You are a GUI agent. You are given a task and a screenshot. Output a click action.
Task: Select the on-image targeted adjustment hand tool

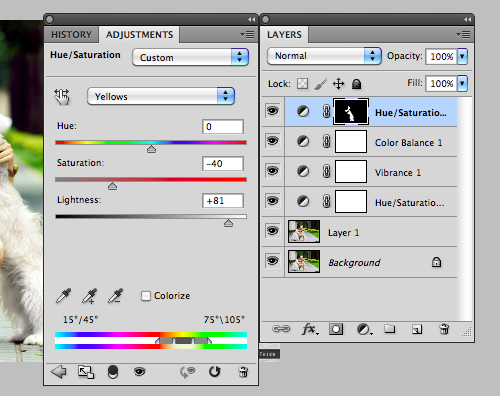[62, 97]
